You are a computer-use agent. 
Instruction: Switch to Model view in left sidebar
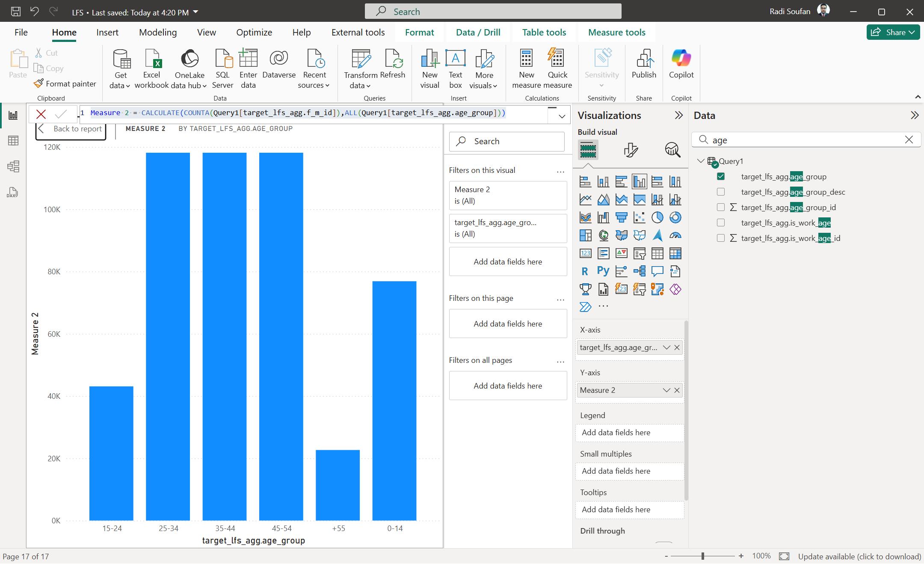click(x=13, y=166)
